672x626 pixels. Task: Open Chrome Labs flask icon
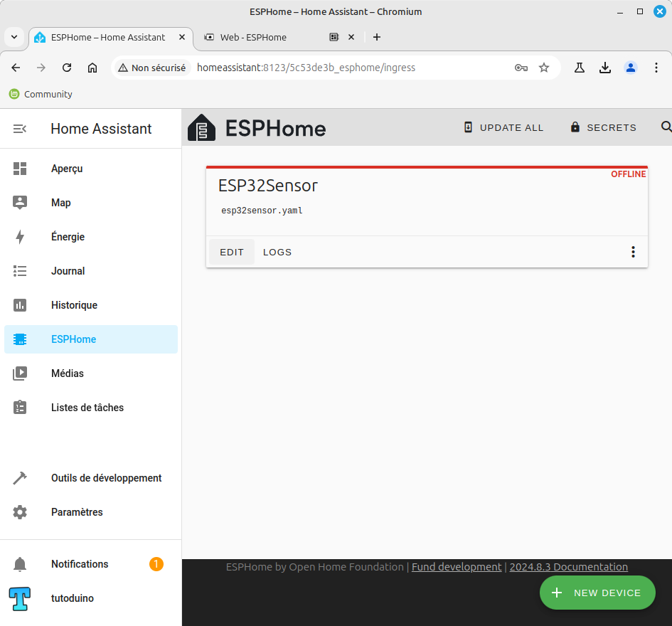pyautogui.click(x=580, y=68)
